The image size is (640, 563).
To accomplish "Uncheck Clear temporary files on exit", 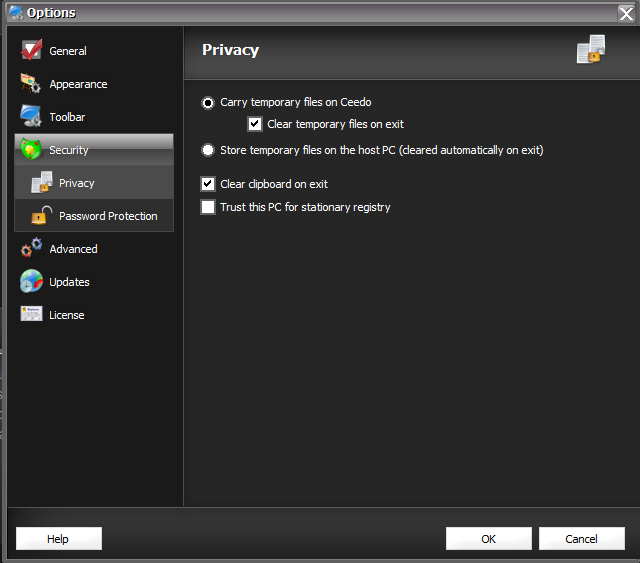I will click(255, 124).
